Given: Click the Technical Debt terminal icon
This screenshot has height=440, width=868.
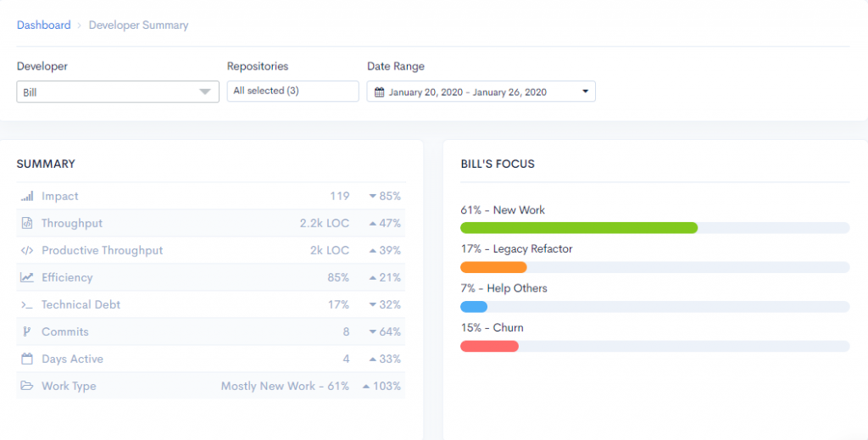Looking at the screenshot, I should [x=27, y=305].
